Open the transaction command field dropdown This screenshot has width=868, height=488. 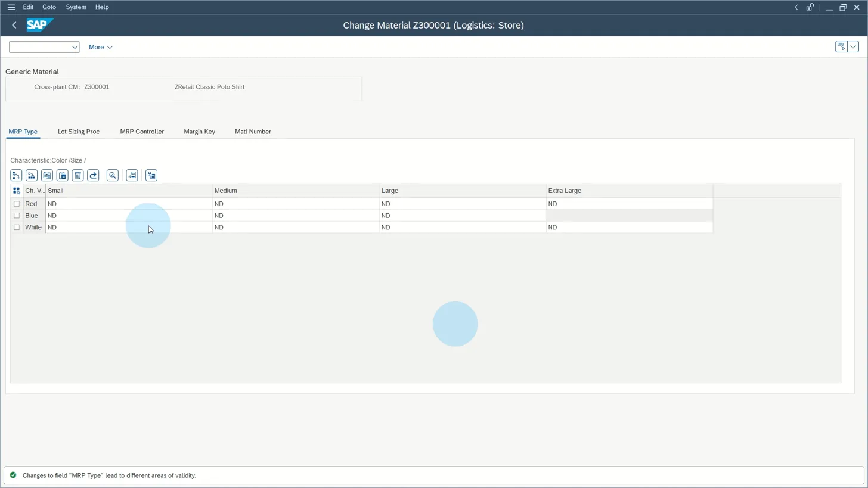pyautogui.click(x=75, y=47)
